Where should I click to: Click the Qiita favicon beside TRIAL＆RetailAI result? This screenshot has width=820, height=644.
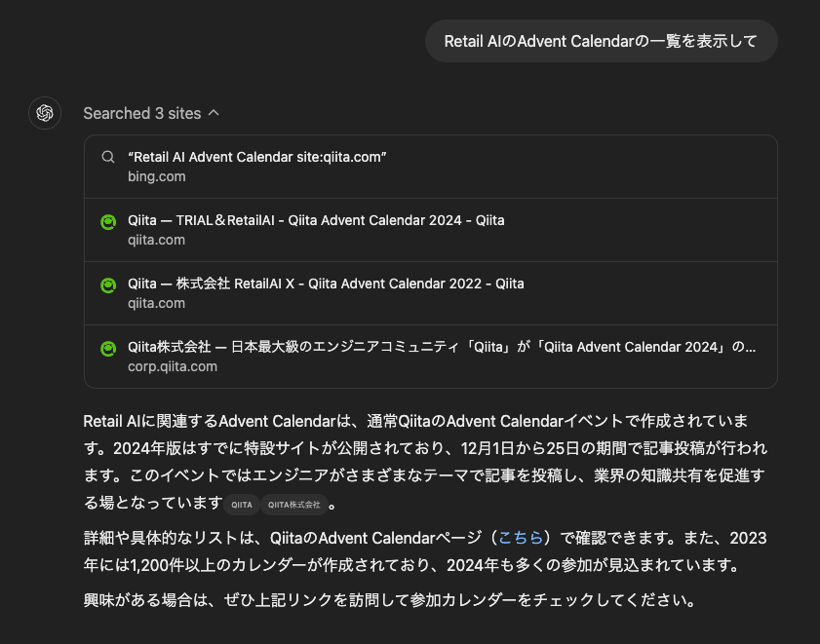coord(109,221)
